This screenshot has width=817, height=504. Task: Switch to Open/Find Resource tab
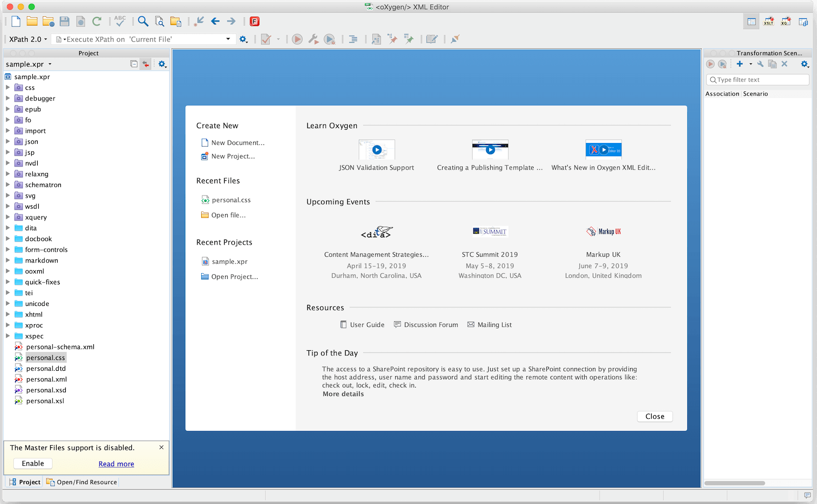click(82, 482)
